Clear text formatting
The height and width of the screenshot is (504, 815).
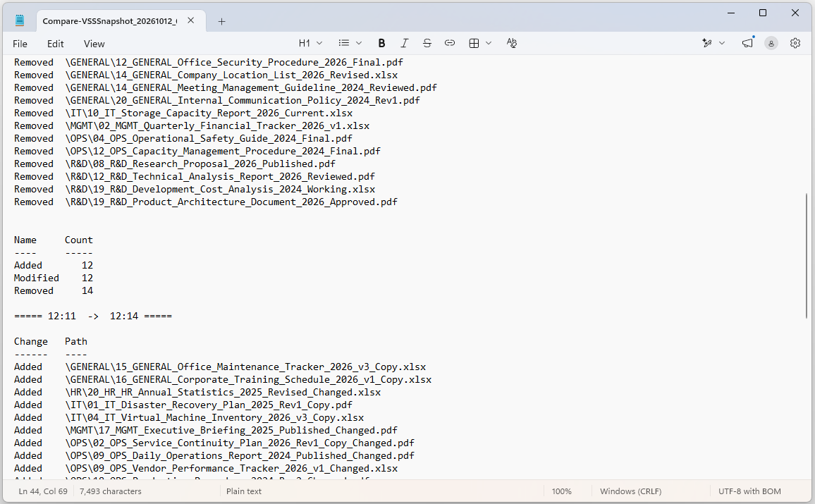click(x=511, y=43)
